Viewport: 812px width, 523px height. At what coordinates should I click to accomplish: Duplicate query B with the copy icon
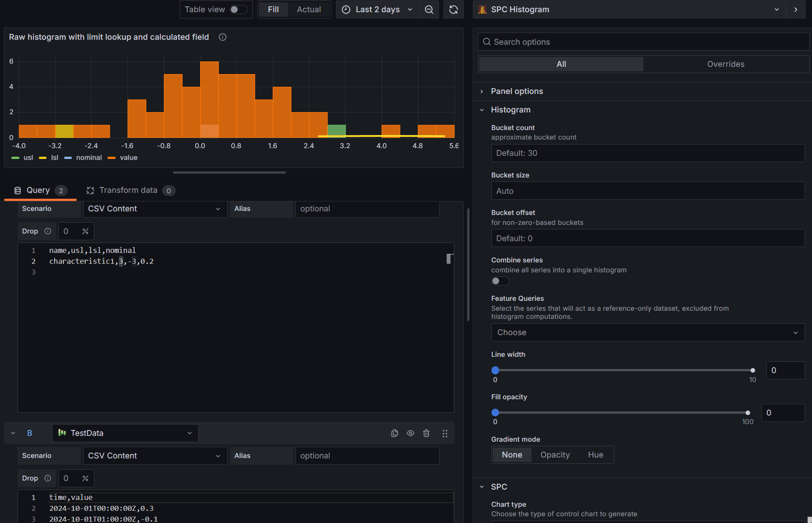394,433
